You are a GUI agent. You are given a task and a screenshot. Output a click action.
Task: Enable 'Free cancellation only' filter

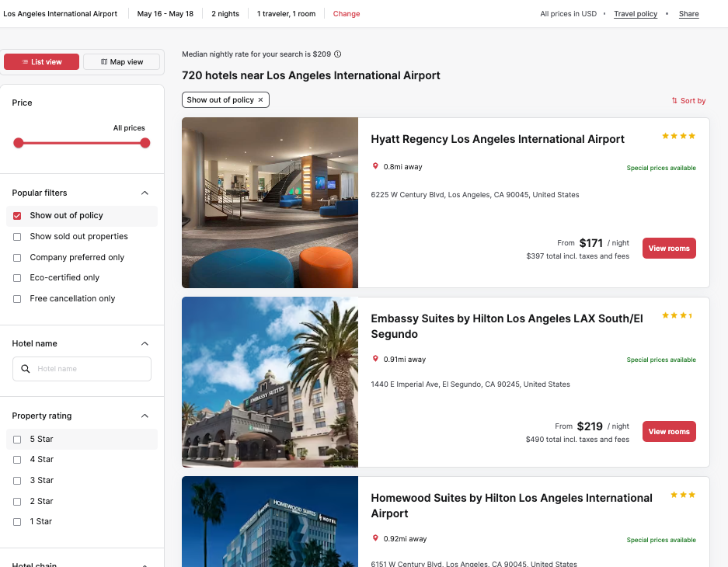coord(17,299)
